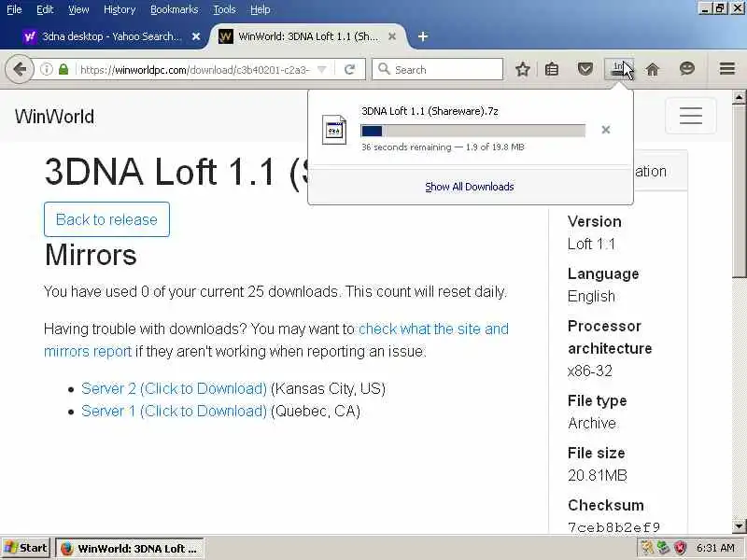Image resolution: width=747 pixels, height=560 pixels.
Task: Click the 6:31 AM clock
Action: [x=715, y=548]
